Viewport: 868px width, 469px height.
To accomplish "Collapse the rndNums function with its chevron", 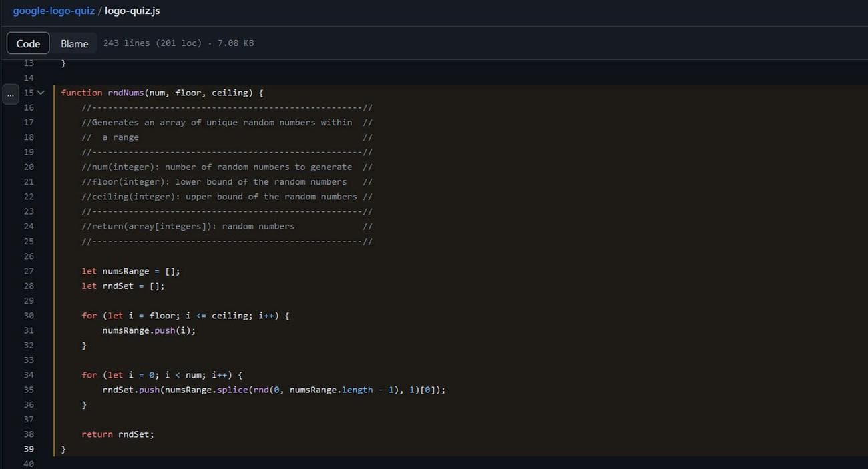I will [x=41, y=93].
